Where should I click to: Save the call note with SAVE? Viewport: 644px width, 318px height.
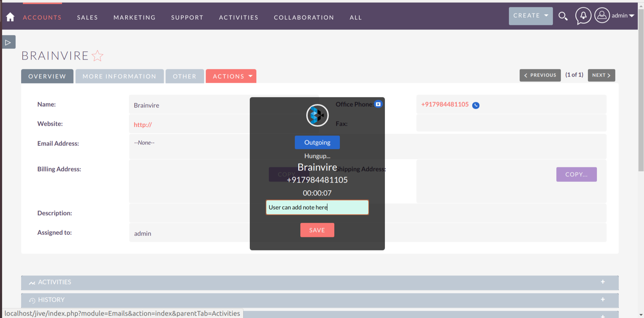[317, 230]
